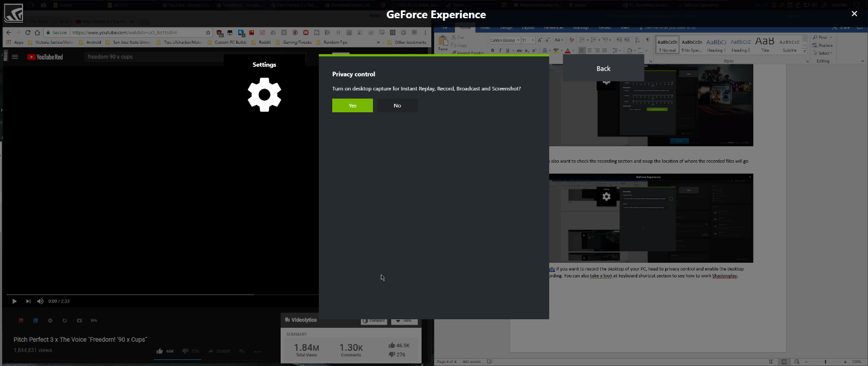Open the font size dropdown in Word
The image size is (868, 366).
(x=533, y=40)
